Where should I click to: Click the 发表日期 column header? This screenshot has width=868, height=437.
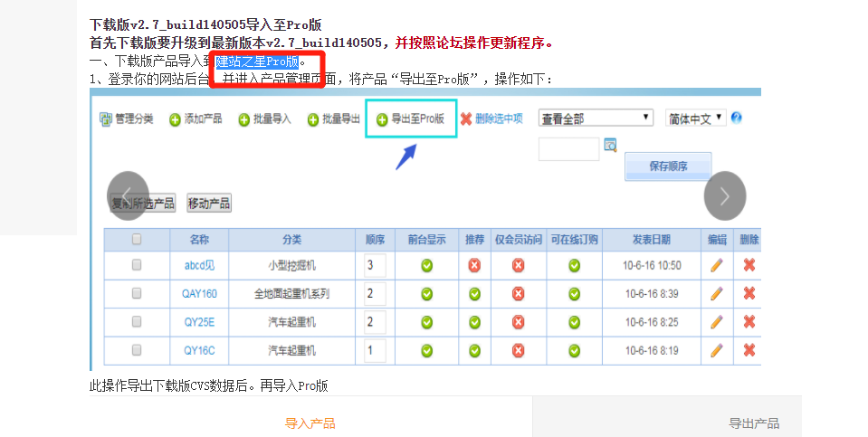[x=652, y=240]
